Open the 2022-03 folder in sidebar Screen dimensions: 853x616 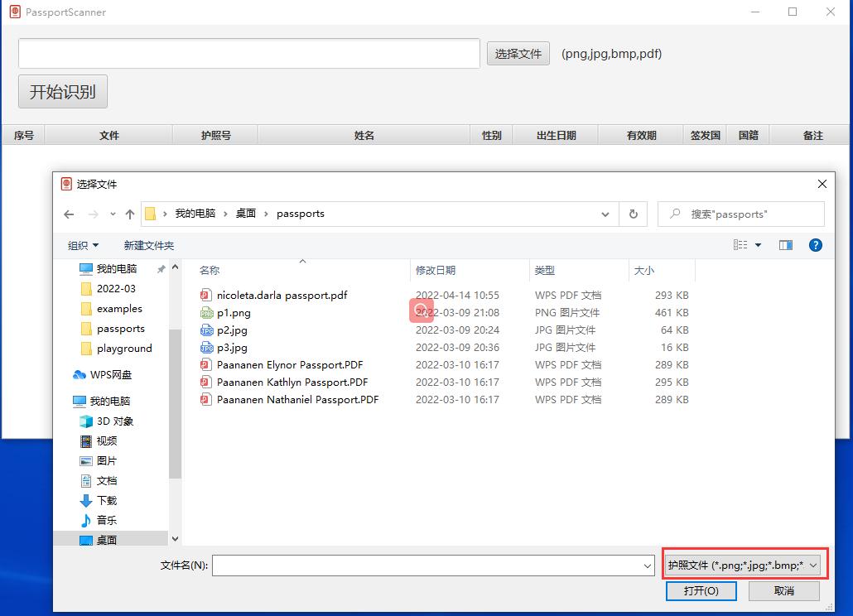pos(116,289)
